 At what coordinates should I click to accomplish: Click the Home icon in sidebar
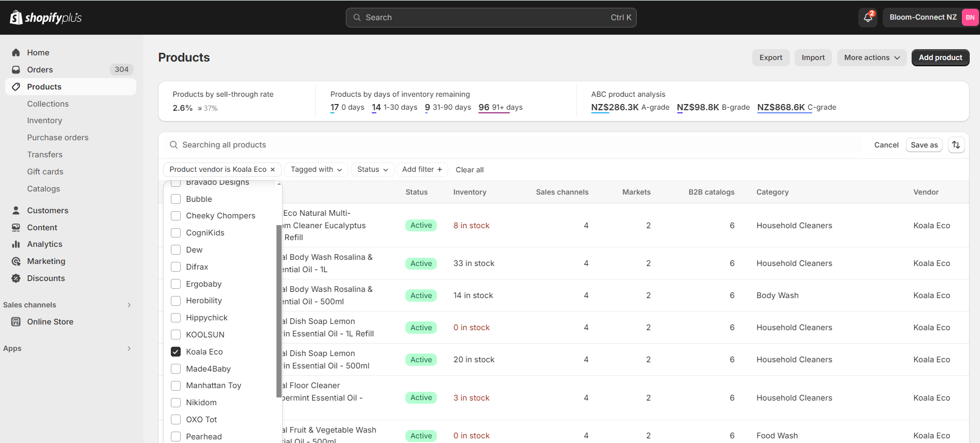click(x=16, y=53)
